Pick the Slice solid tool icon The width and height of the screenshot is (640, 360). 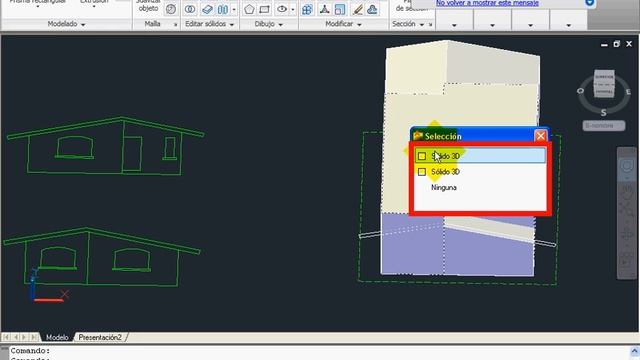point(207,9)
